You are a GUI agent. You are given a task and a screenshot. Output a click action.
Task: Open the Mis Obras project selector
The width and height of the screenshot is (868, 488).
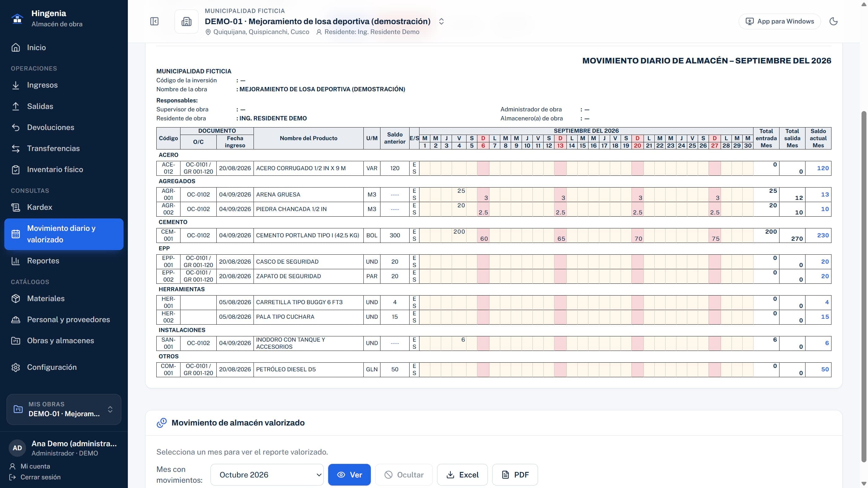(64, 409)
